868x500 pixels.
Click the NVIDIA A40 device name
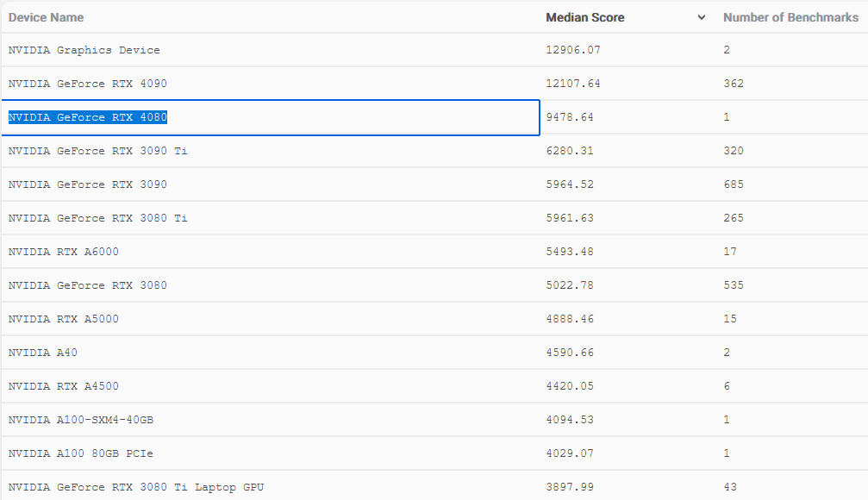point(43,353)
